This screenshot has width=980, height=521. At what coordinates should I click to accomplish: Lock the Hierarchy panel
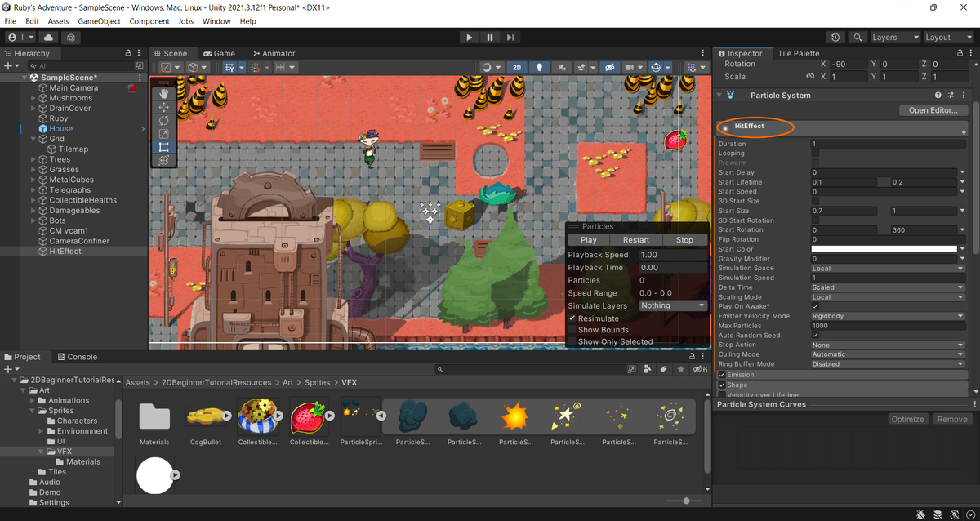tap(127, 53)
